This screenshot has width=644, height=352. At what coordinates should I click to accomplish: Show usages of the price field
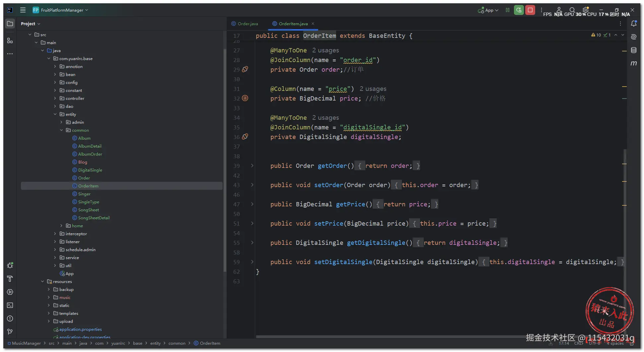pos(373,89)
